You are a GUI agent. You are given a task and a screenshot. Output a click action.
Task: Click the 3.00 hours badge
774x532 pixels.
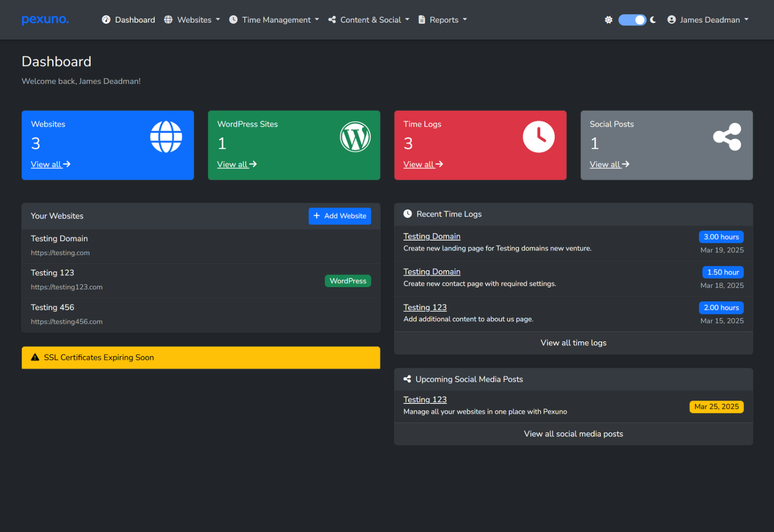(721, 237)
